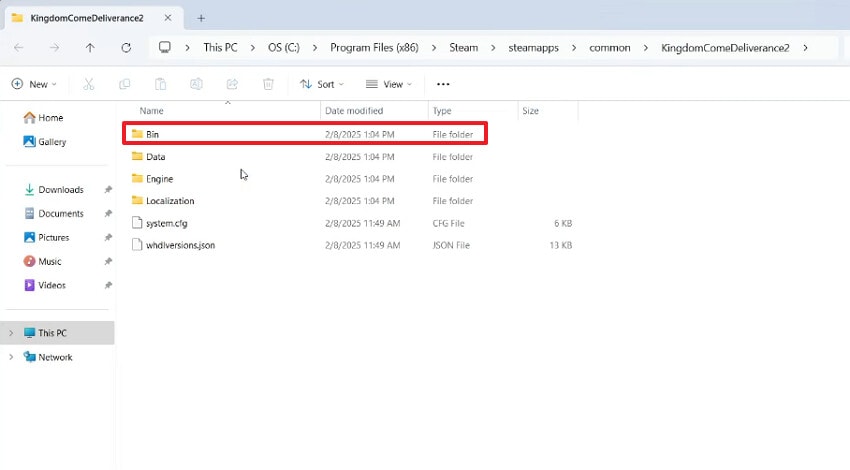850x470 pixels.
Task: Open Documents in Quick access
Action: (x=54, y=214)
